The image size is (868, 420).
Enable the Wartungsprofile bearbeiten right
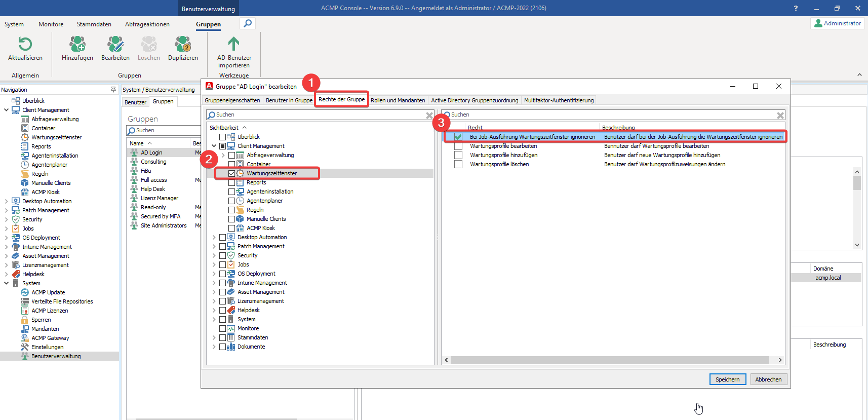click(458, 146)
